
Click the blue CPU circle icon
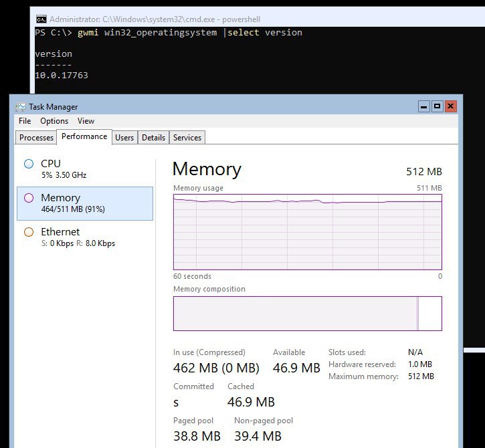click(29, 164)
